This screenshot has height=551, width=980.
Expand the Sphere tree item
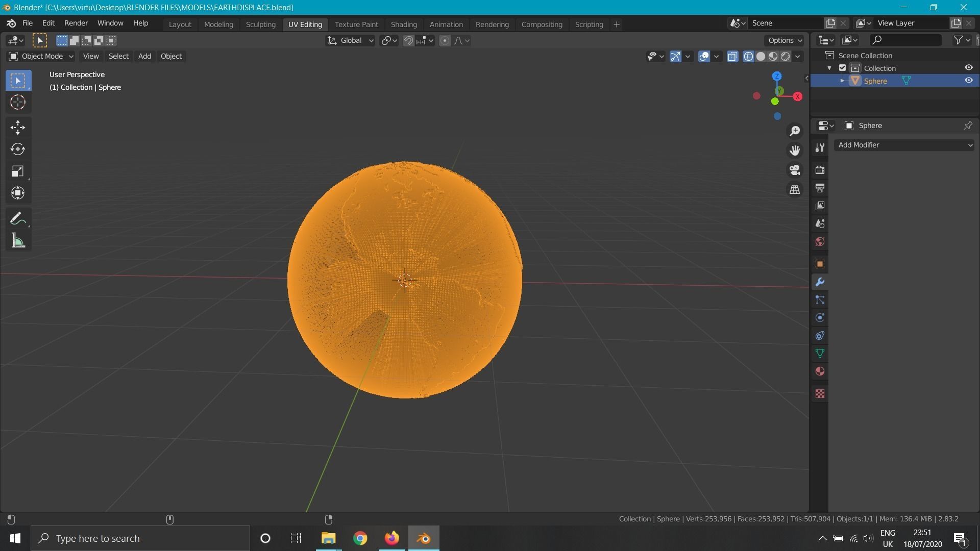coord(842,81)
